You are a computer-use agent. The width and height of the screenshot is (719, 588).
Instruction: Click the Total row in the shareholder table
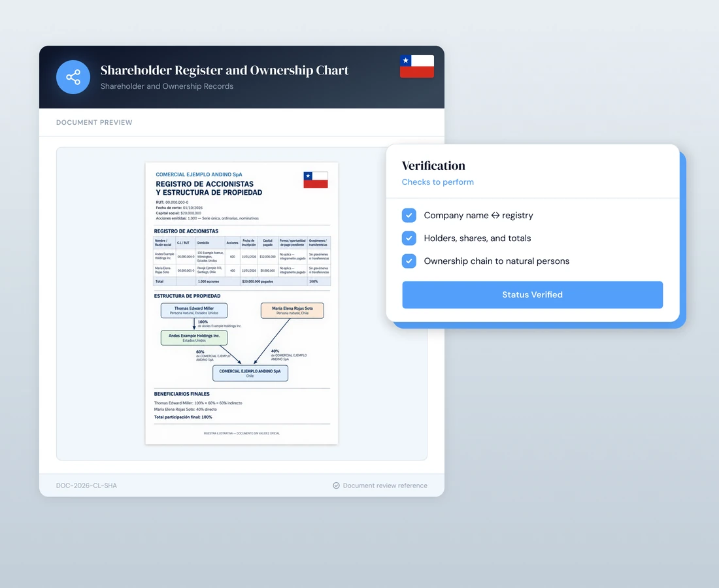[x=242, y=282]
